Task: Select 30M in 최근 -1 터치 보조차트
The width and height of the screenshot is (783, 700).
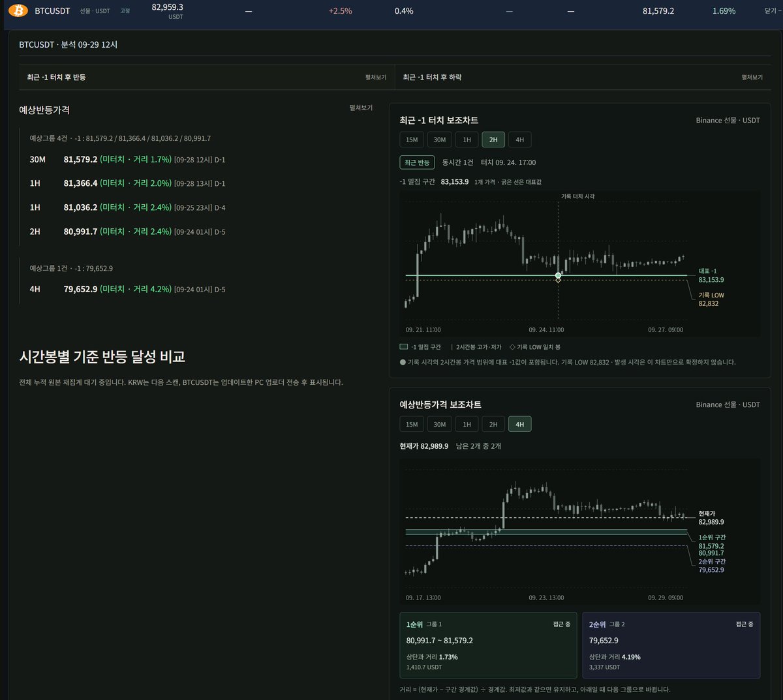Action: 440,140
